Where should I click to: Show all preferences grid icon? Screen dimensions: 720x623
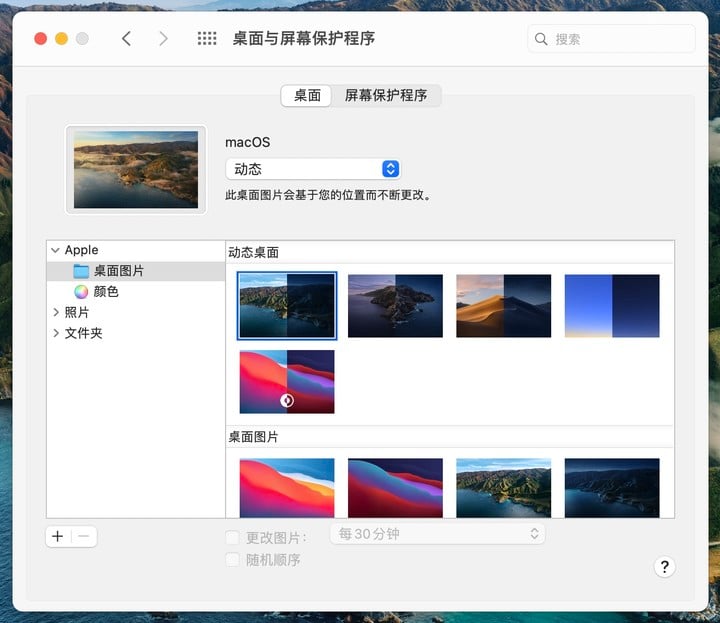(x=207, y=39)
